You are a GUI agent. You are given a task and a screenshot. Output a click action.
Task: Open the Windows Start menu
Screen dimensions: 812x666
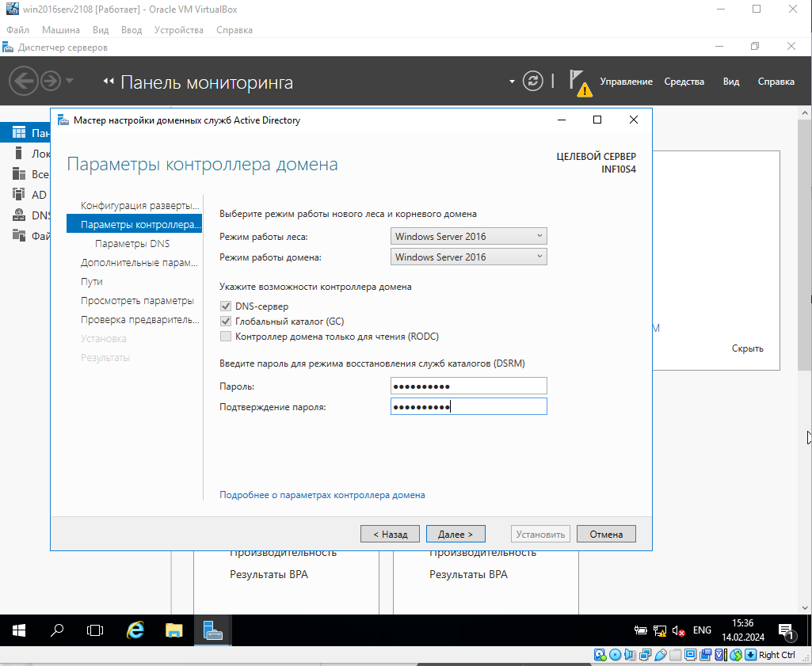[19, 630]
